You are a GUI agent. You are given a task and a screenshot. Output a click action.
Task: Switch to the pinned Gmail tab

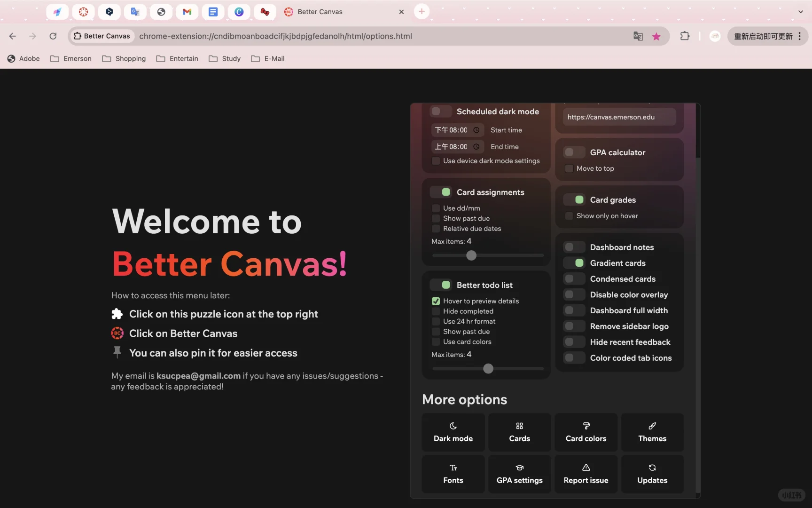pos(187,12)
